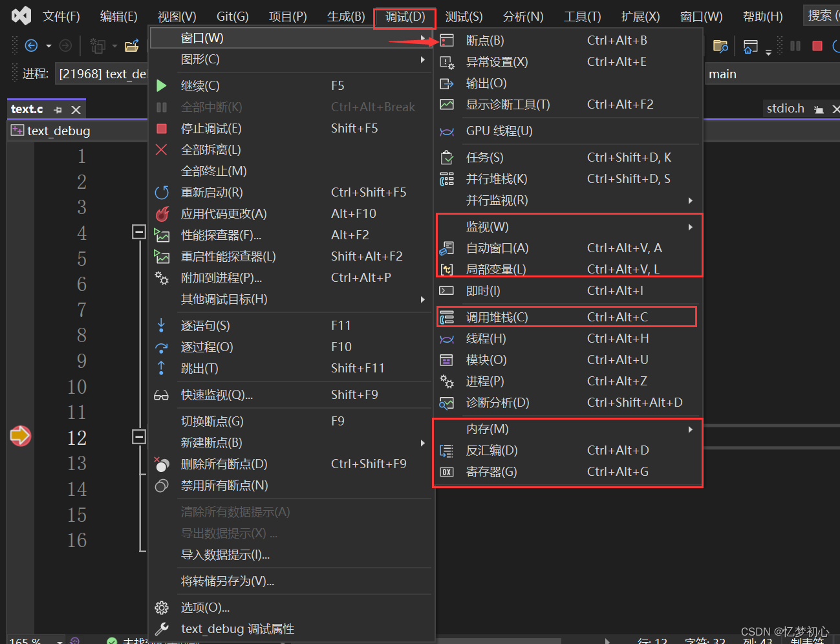Viewport: 840px width, 644px height.
Task: Collapse code block at line 4
Action: pos(138,231)
